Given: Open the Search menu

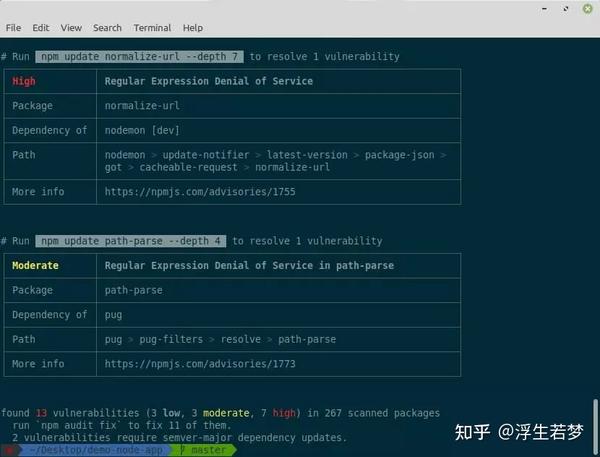Looking at the screenshot, I should [x=107, y=28].
